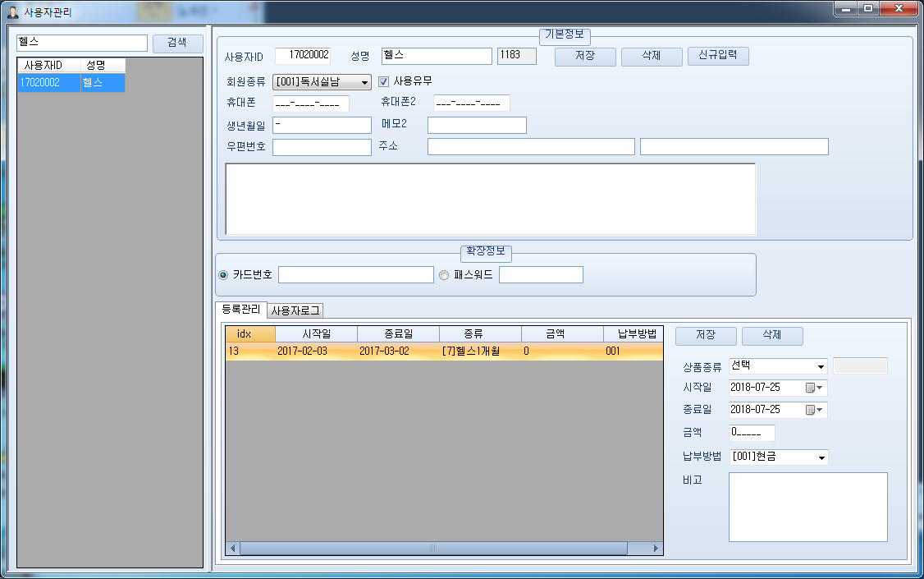Click the 검색 search button
This screenshot has height=579, width=924.
[x=177, y=43]
